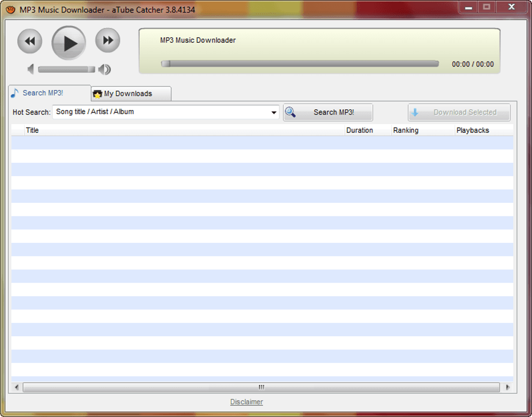
Task: Click the music note icon on Search tab
Action: point(15,93)
